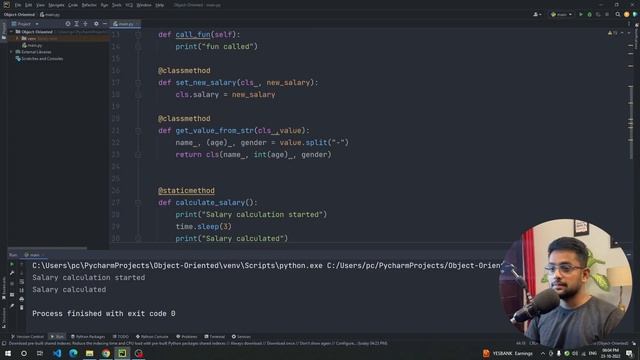The image size is (640, 360).
Task: Open the Help menu
Action: point(160,5)
